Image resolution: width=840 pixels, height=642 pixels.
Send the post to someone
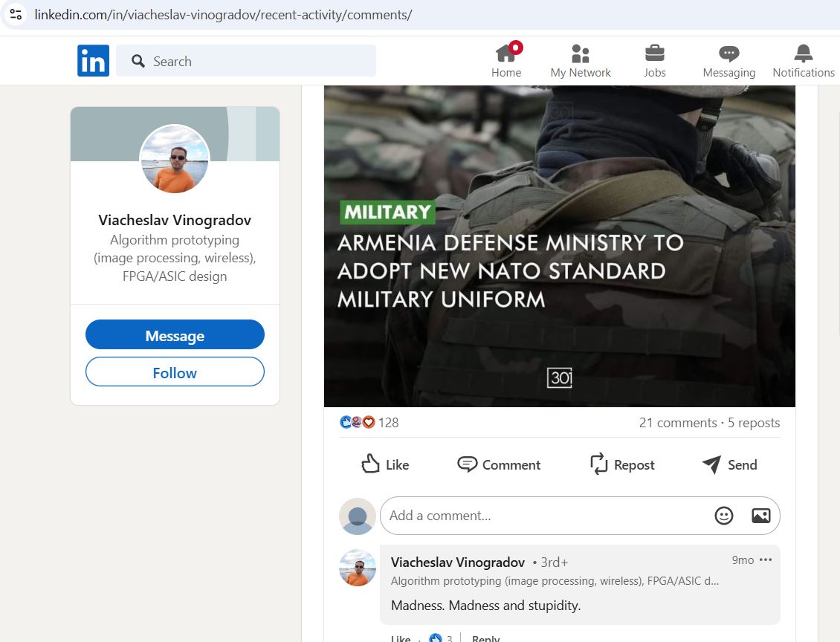730,464
